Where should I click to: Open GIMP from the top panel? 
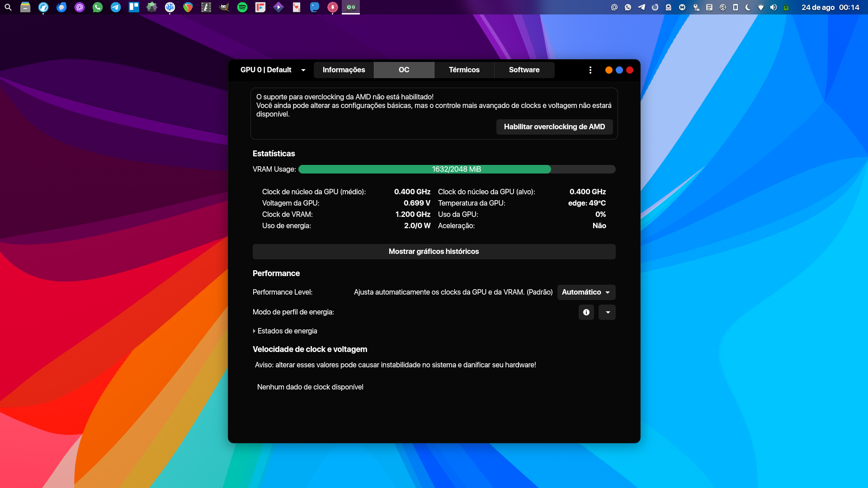[x=224, y=7]
